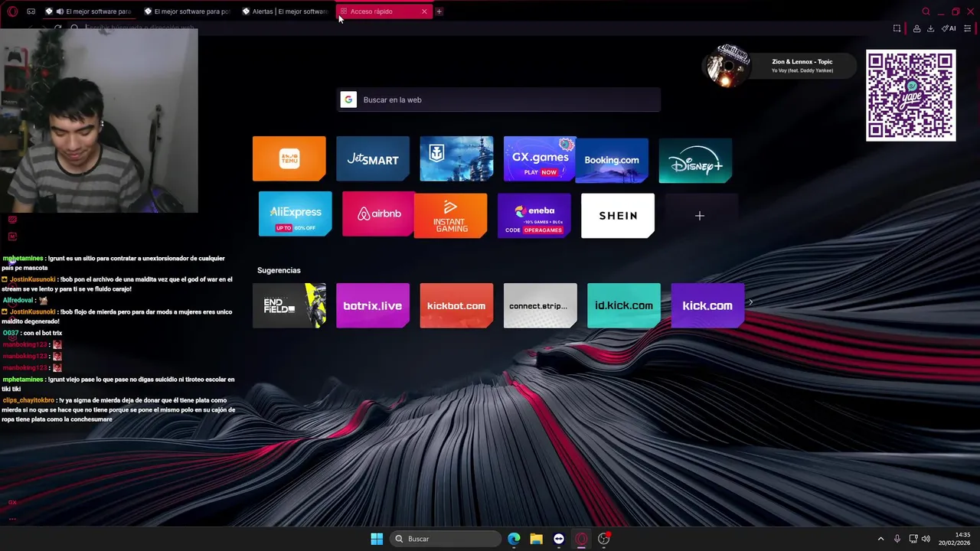Image resolution: width=980 pixels, height=551 pixels.
Task: Click the taskbar 'Buscar' search box
Action: 445,539
